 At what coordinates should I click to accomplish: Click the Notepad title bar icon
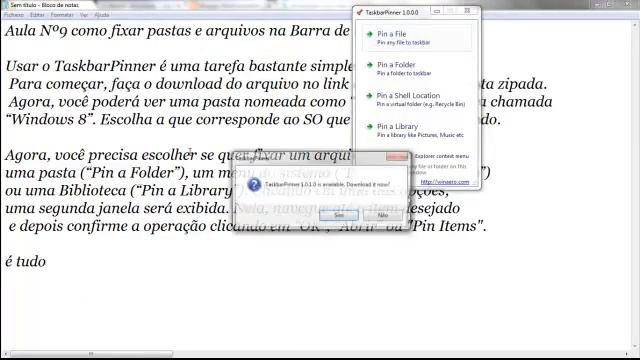pos(6,5)
